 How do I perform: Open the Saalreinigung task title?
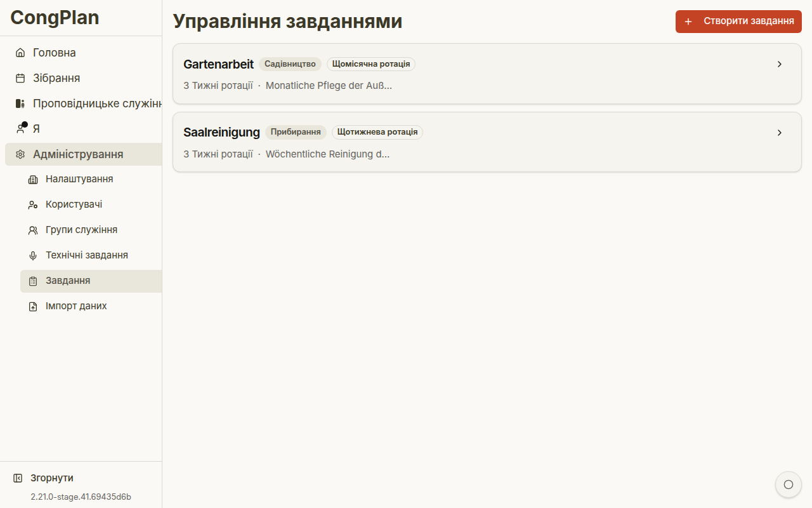point(221,133)
